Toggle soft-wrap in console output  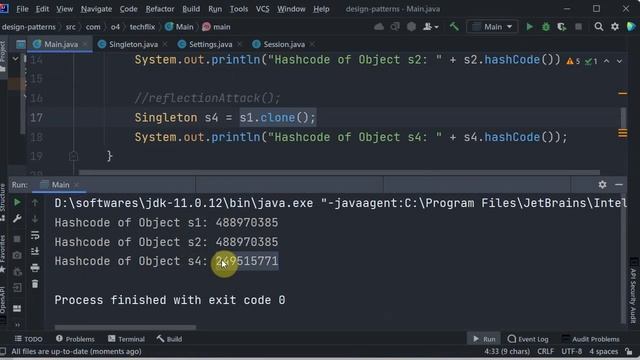[x=35, y=235]
